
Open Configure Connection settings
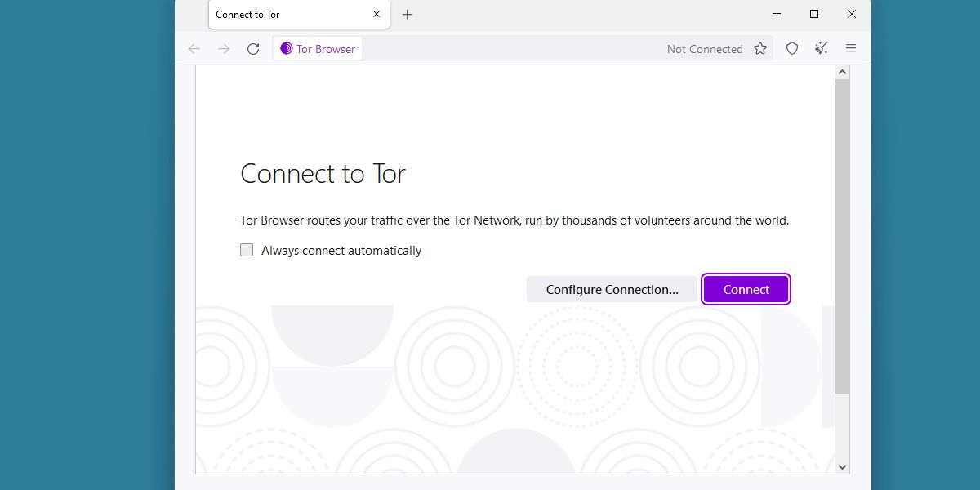point(612,289)
